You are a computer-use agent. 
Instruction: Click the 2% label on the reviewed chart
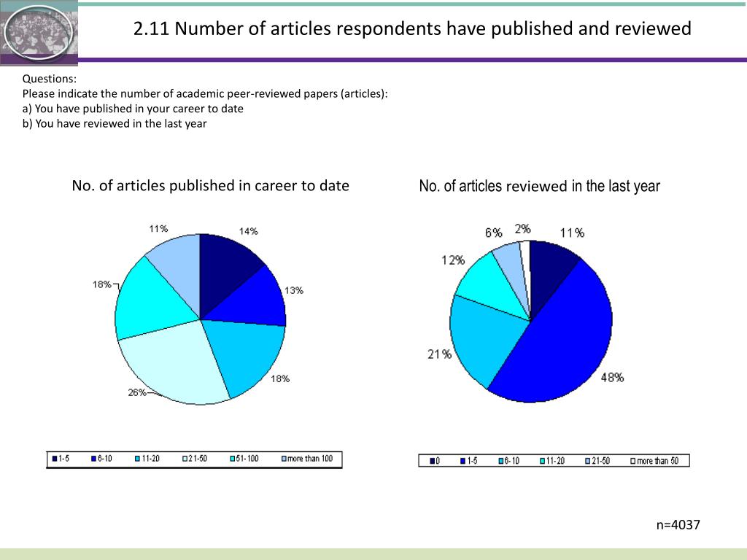click(522, 229)
